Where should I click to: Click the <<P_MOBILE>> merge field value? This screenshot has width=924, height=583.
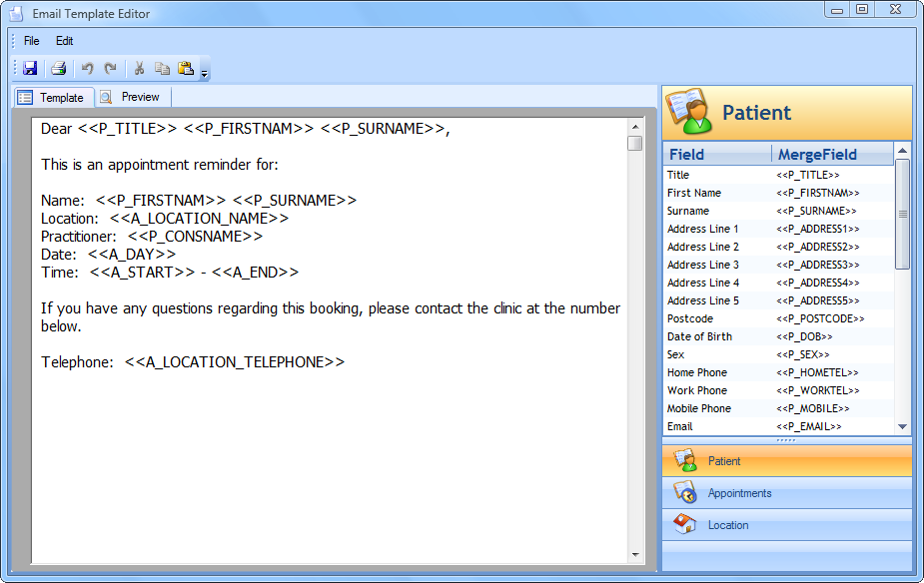pyautogui.click(x=813, y=408)
